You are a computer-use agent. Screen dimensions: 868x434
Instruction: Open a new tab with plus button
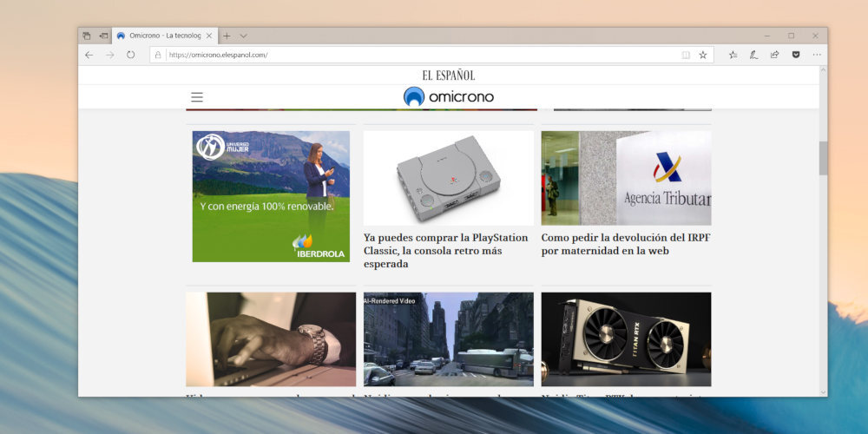227,36
